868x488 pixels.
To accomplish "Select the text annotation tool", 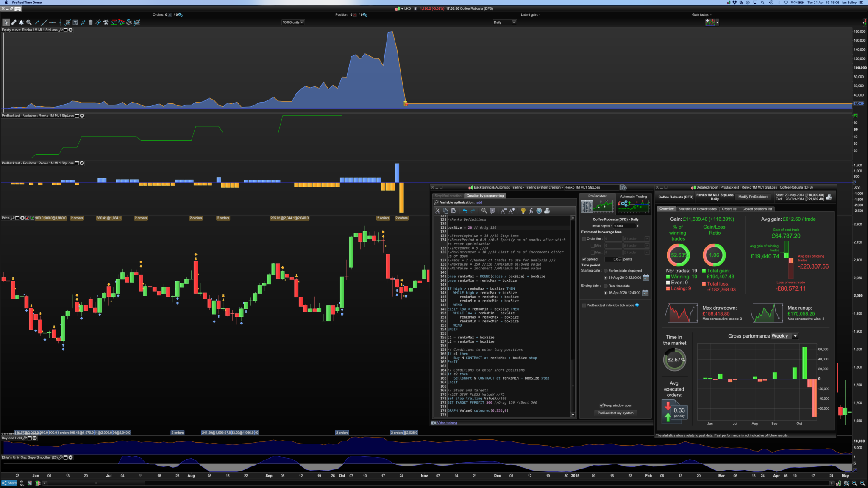I will coord(75,22).
